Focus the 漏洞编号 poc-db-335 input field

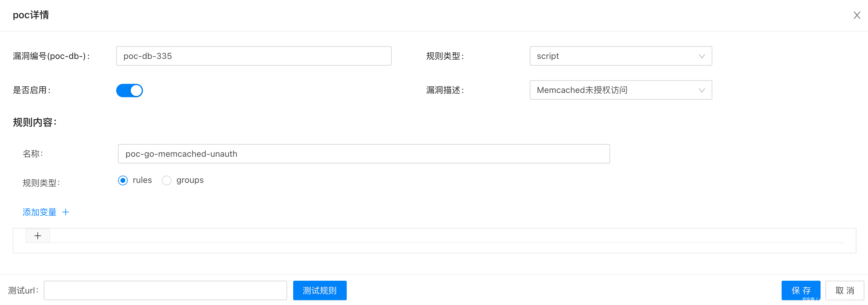(x=253, y=56)
